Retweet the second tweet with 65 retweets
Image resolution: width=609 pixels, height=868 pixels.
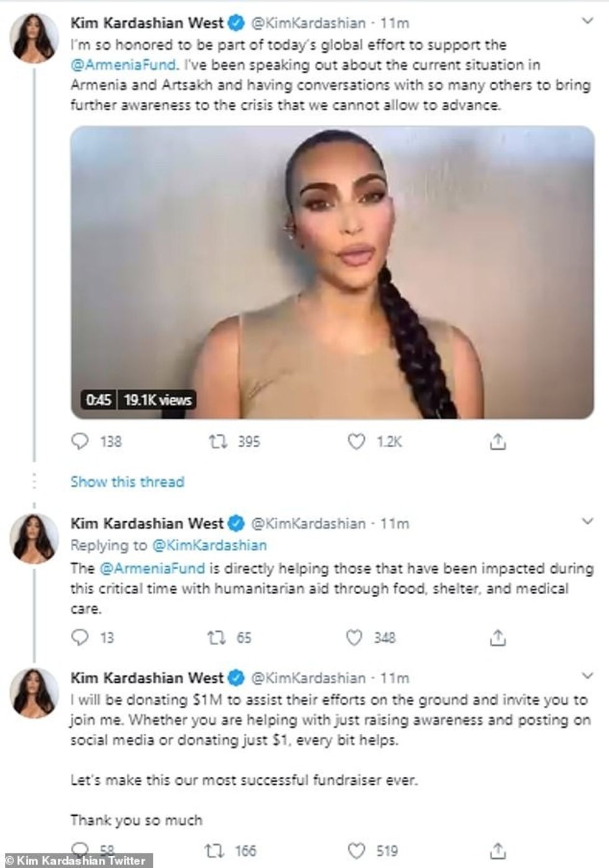coord(216,637)
